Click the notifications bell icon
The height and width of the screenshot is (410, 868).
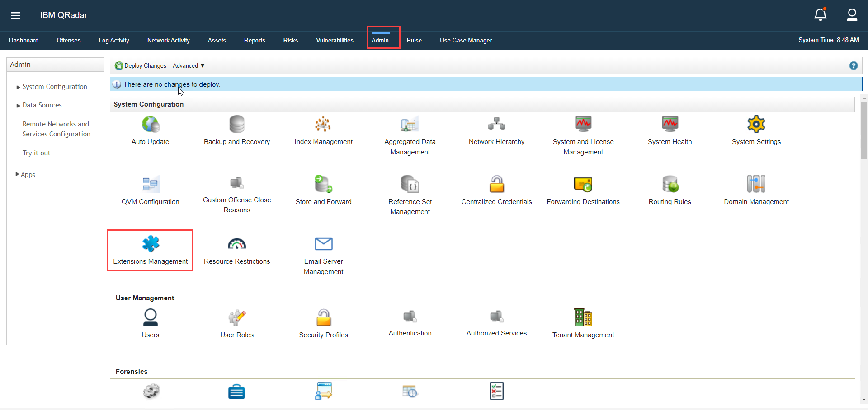point(820,15)
